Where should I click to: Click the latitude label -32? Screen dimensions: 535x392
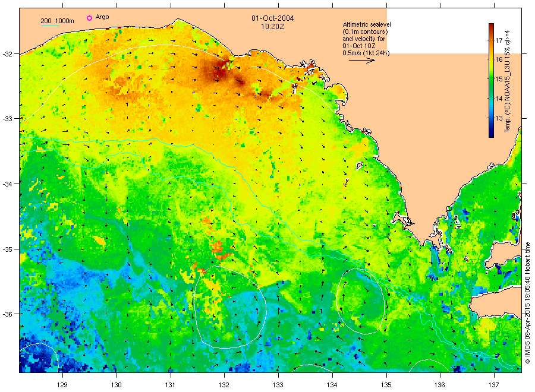[8, 54]
